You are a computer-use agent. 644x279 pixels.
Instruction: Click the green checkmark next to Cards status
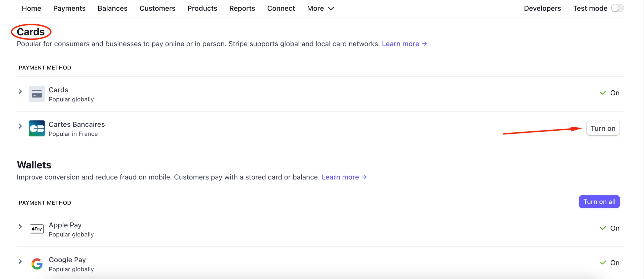[603, 92]
